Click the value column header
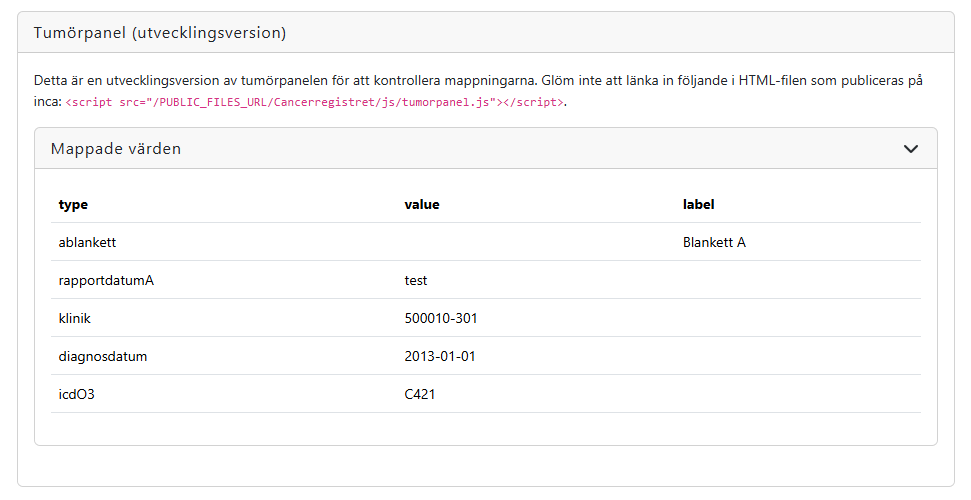 pyautogui.click(x=422, y=205)
